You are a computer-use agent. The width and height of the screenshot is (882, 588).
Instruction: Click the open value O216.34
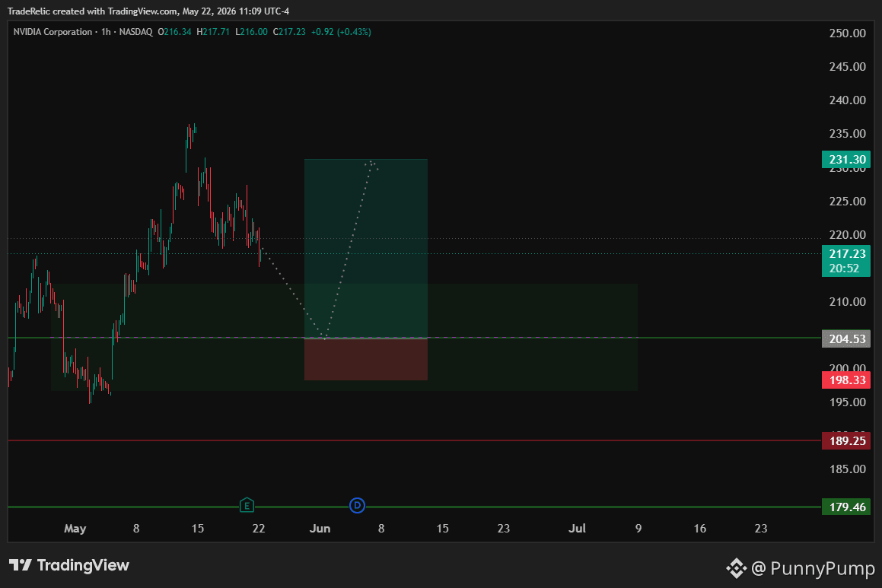coord(174,32)
